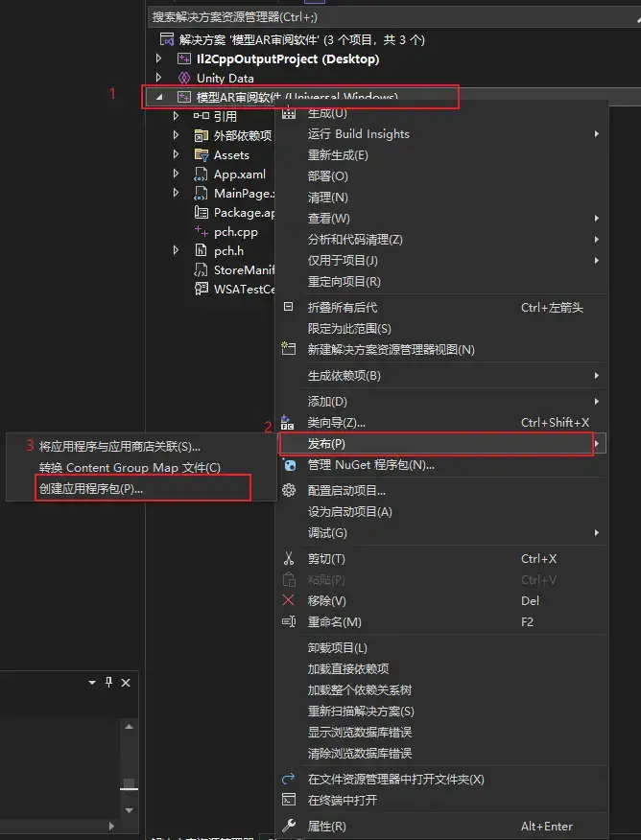Open the 生成依赖项(B) submenu
Image resolution: width=641 pixels, height=840 pixels.
click(441, 376)
